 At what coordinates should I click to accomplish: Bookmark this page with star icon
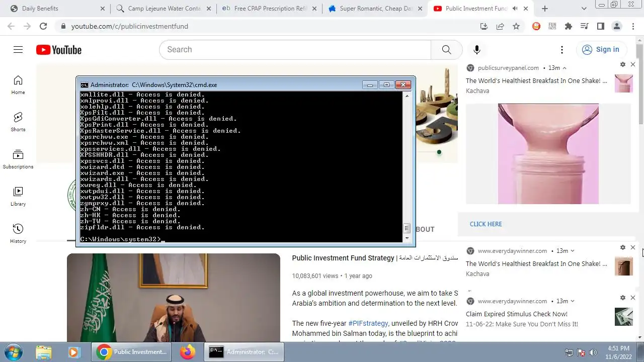[516, 26]
